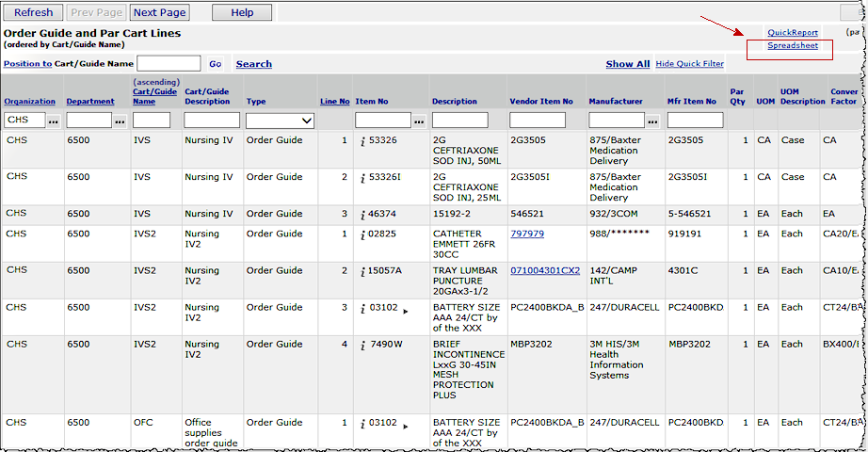Click the info icon next to item 15057A
Screen dimensions: 868x452
(362, 271)
